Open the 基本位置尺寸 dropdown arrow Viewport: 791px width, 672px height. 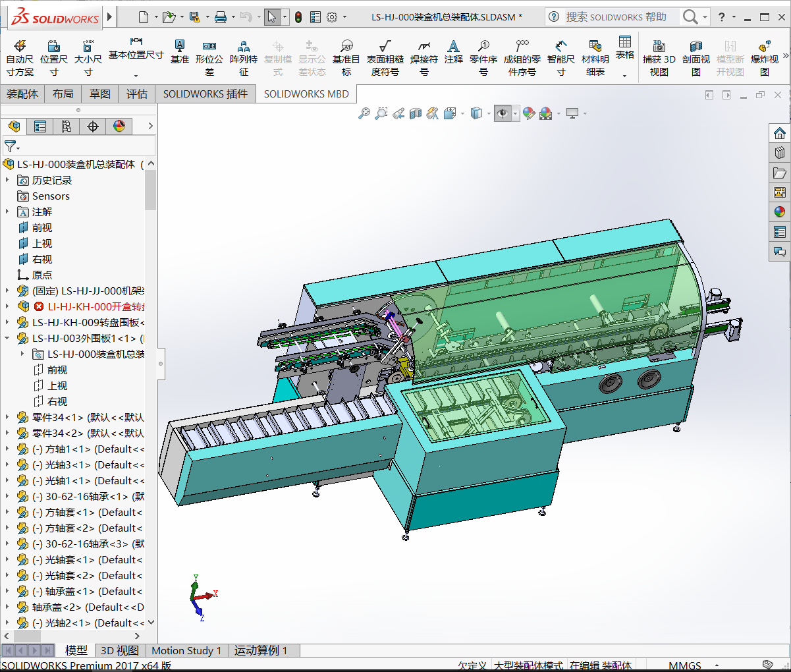[x=136, y=76]
